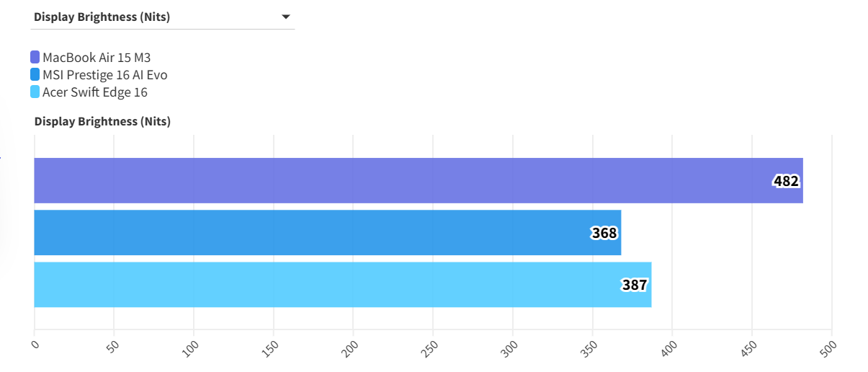The height and width of the screenshot is (372, 868).
Task: Click the 482 value label
Action: pos(786,181)
